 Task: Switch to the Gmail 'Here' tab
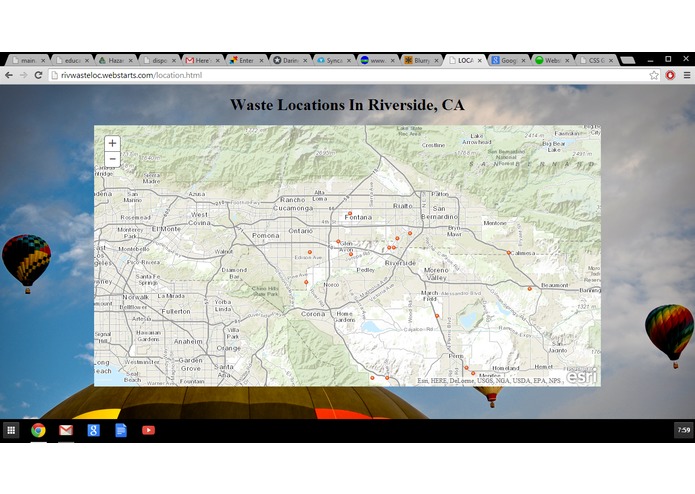tap(202, 60)
